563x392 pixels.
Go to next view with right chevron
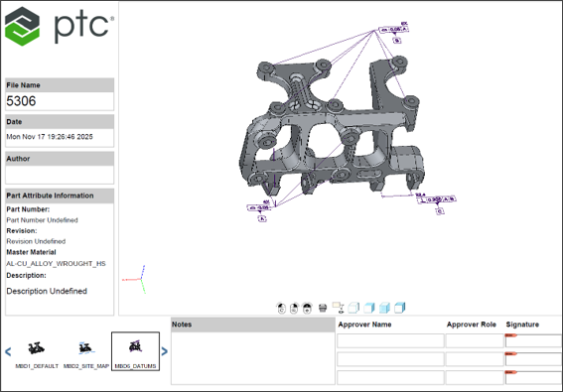pyautogui.click(x=165, y=351)
